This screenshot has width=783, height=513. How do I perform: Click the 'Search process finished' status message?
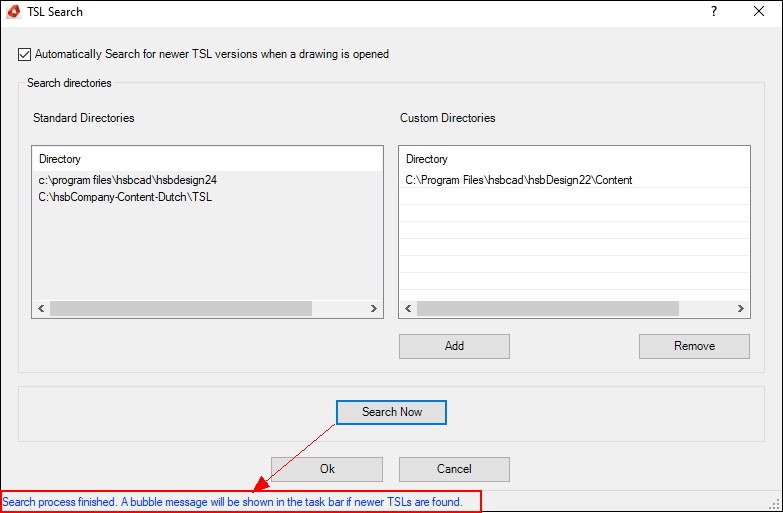point(233,502)
